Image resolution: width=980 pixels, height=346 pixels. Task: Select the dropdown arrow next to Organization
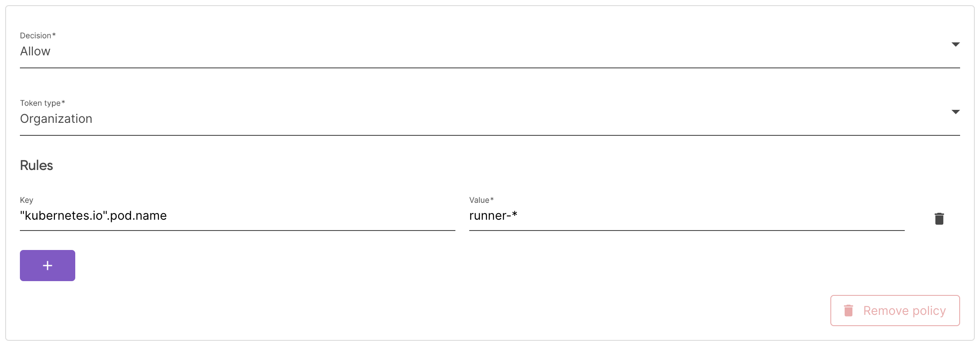tap(955, 112)
